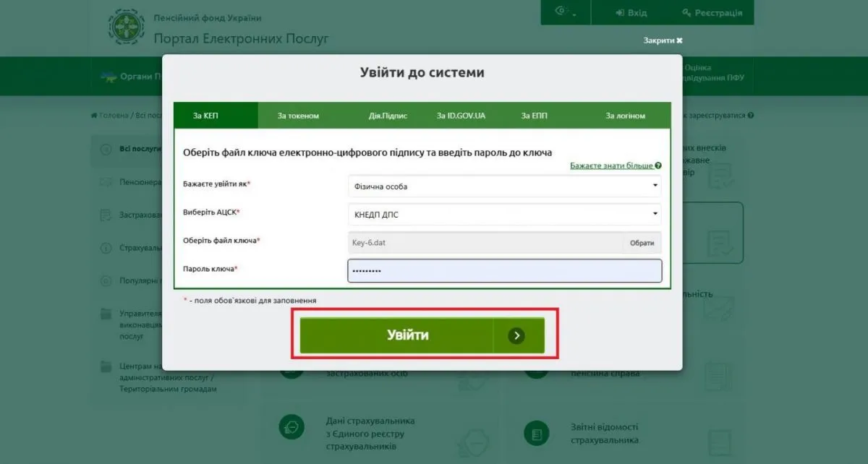
Task: Click the Портал Електронних Послуг title
Action: point(241,38)
